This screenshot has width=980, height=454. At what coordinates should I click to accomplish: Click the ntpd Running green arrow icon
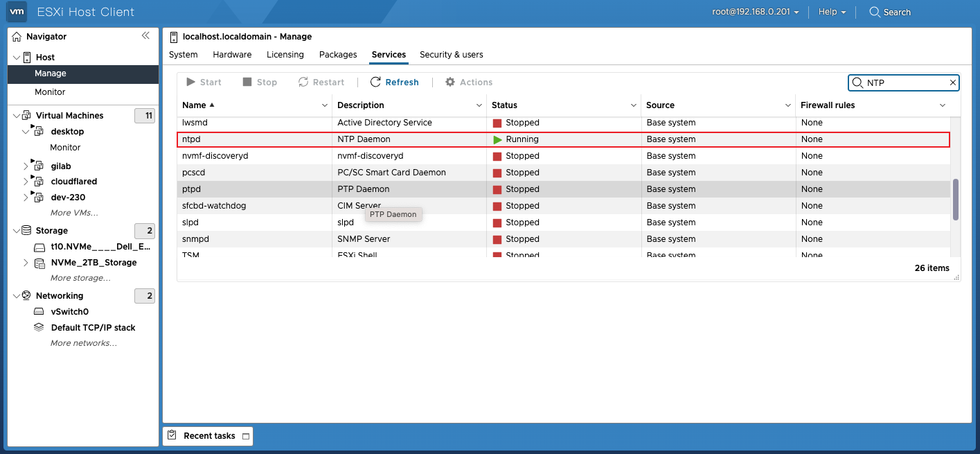click(x=497, y=139)
